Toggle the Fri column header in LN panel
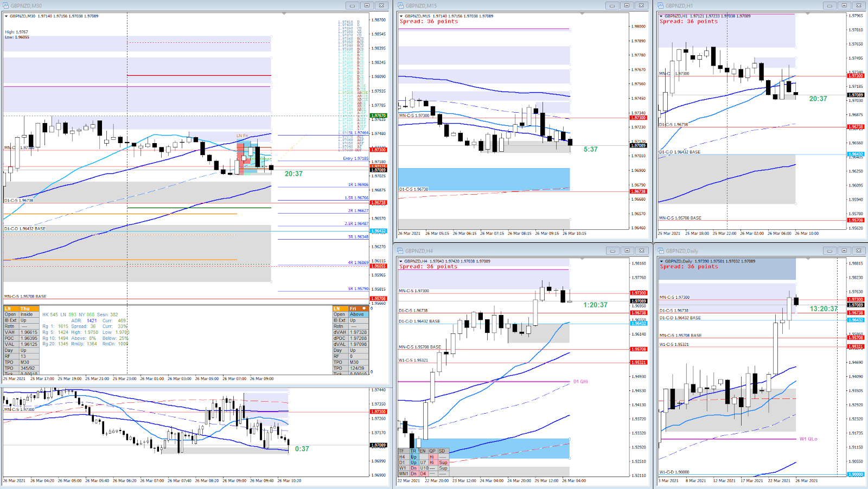 (x=353, y=308)
